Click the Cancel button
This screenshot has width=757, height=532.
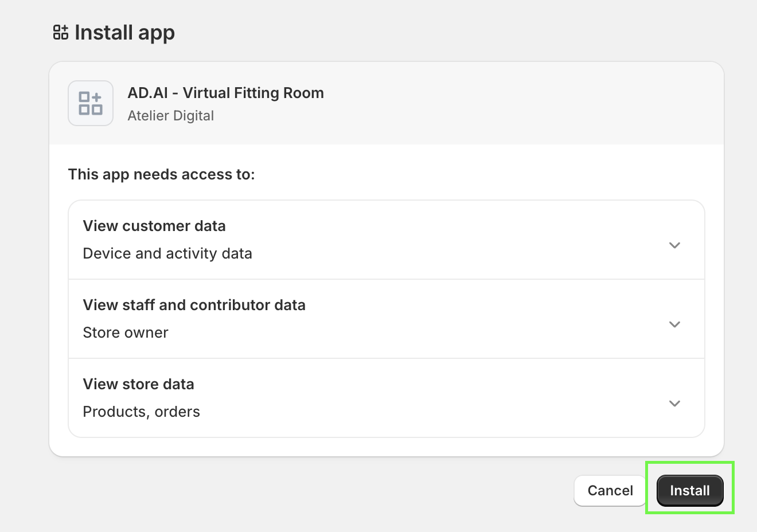tap(610, 491)
